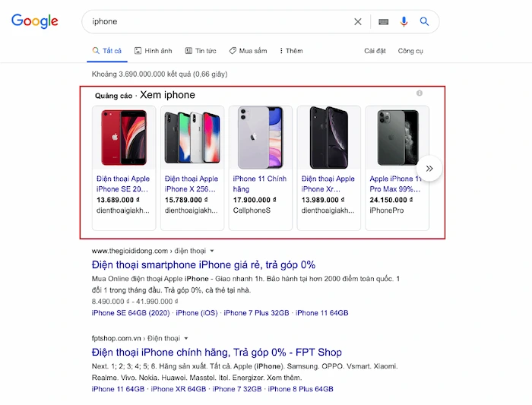Click the Google logo
Screen dimensions: 532x405
pyautogui.click(x=34, y=21)
